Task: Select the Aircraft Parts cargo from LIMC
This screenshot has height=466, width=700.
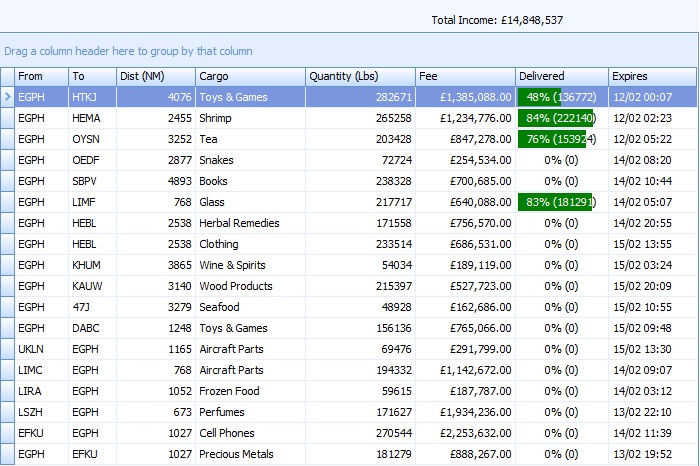Action: pyautogui.click(x=250, y=370)
